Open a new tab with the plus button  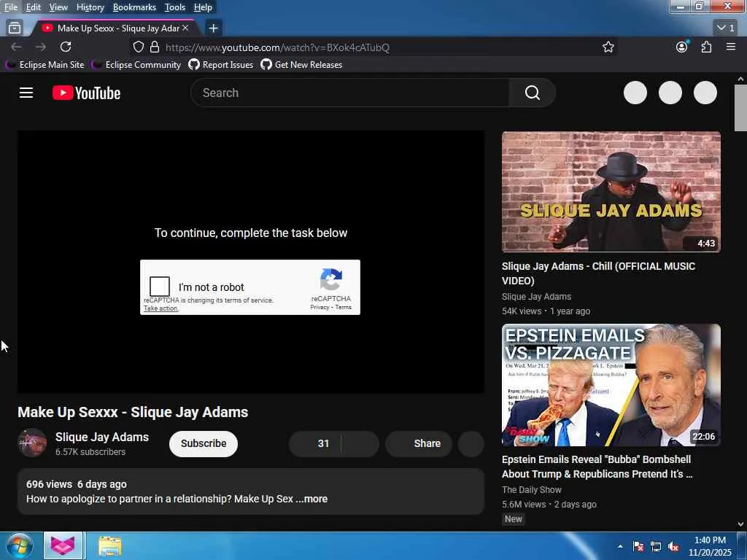[x=214, y=28]
